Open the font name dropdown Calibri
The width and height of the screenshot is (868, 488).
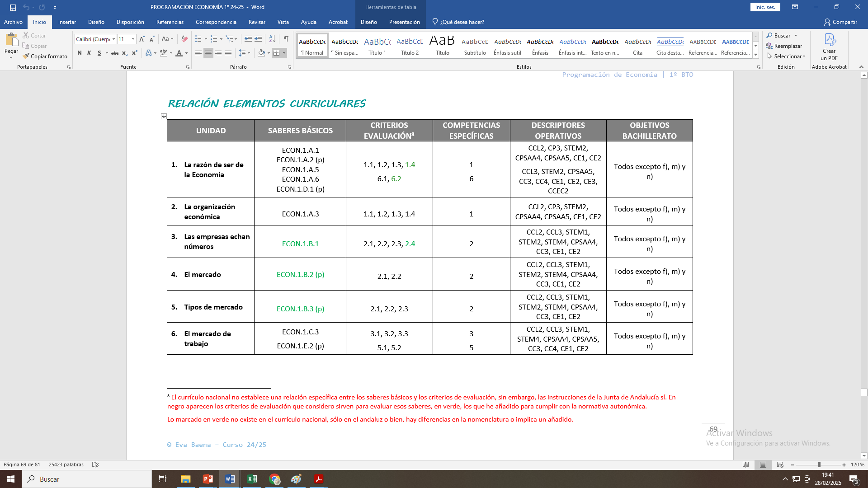click(113, 39)
